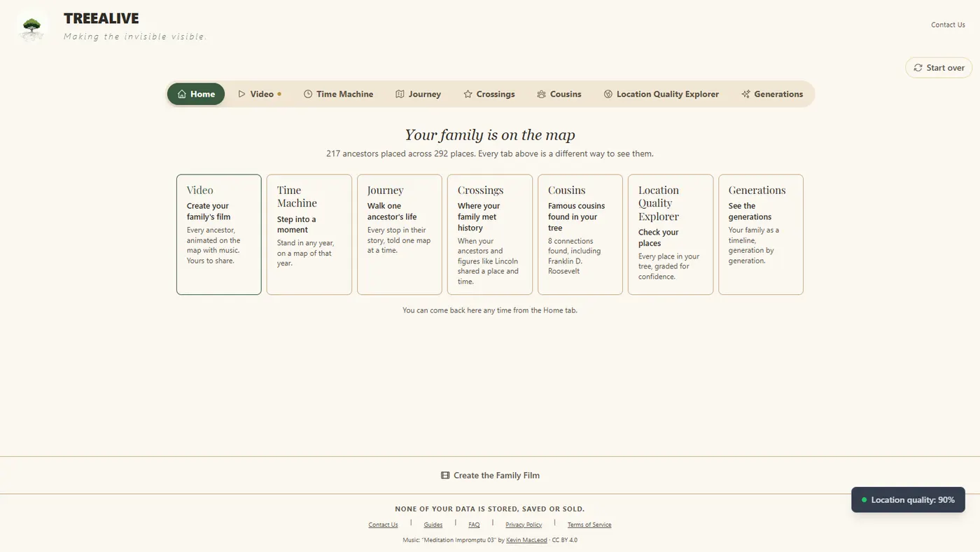Open the Generations card
This screenshot has width=980, height=552.
pyautogui.click(x=761, y=235)
